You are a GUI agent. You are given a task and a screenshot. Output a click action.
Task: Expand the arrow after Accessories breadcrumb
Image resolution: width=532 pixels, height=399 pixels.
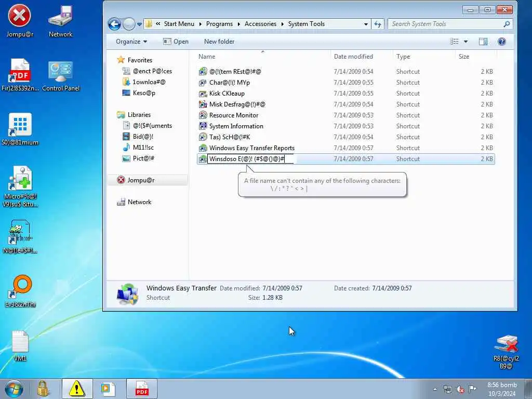[x=282, y=24]
